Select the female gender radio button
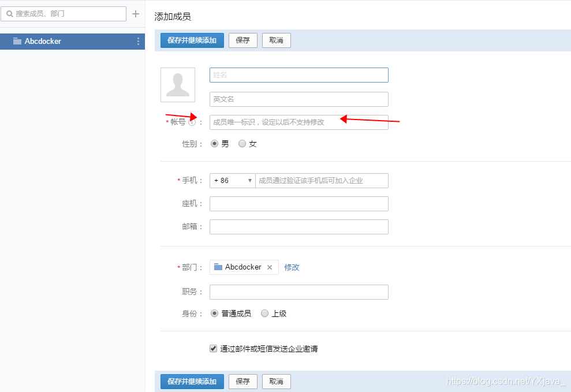 pyautogui.click(x=242, y=144)
